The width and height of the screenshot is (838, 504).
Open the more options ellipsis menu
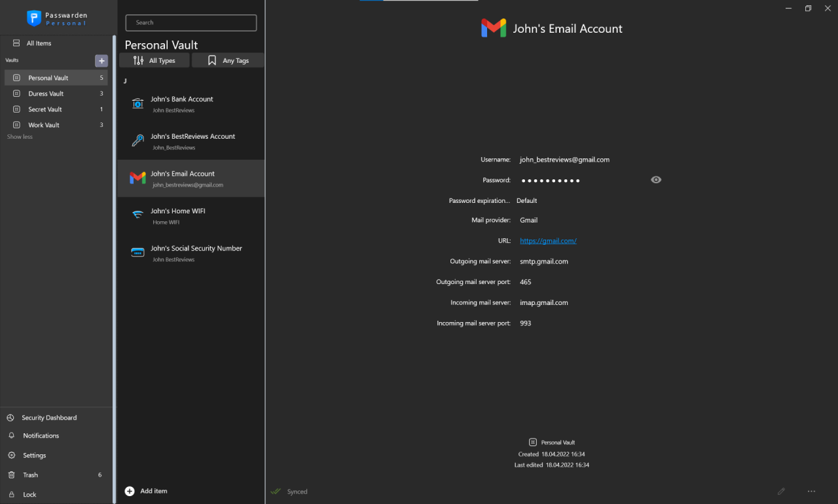tap(811, 491)
